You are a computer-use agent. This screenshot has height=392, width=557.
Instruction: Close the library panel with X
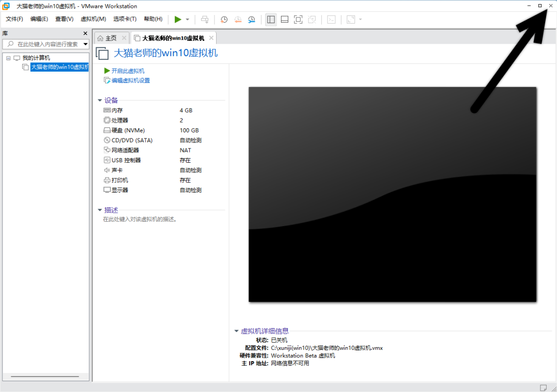click(86, 33)
